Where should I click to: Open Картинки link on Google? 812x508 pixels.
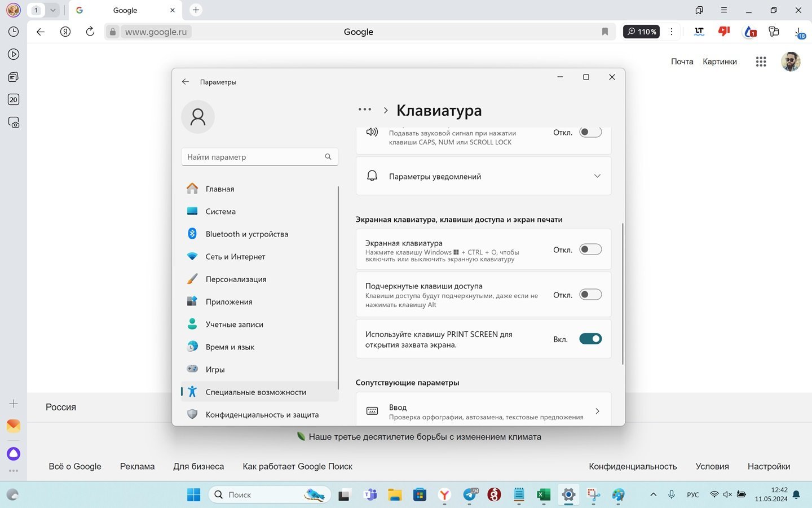(x=720, y=62)
